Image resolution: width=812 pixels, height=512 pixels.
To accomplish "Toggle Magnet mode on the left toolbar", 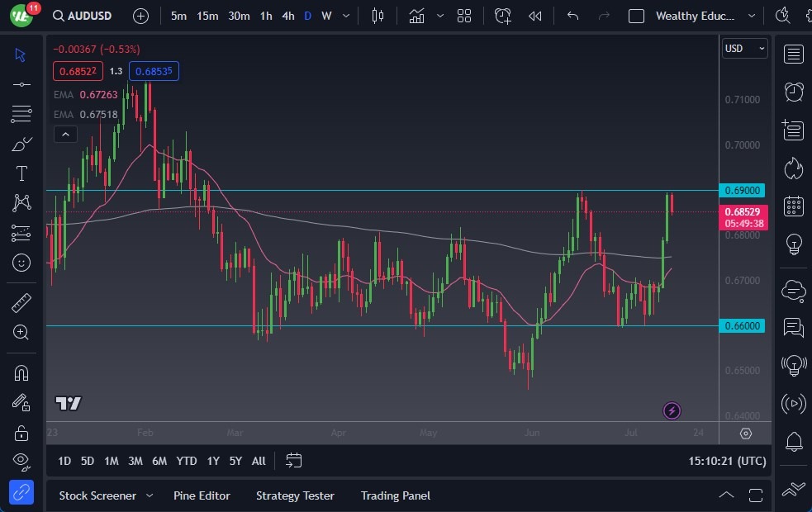I will tap(21, 372).
